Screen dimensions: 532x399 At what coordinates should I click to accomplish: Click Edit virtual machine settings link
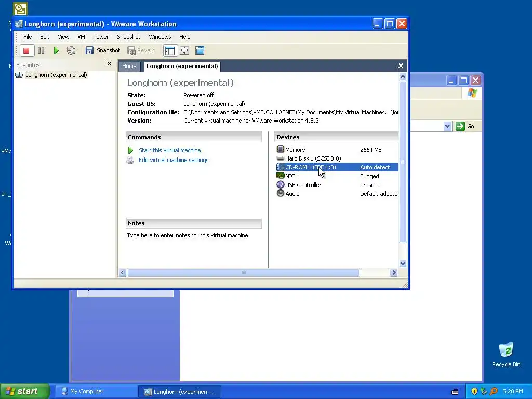point(174,160)
